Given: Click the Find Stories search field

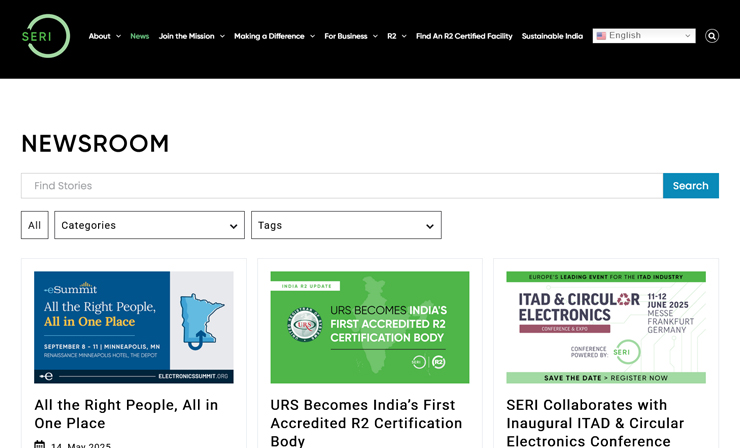Looking at the screenshot, I should [x=341, y=186].
